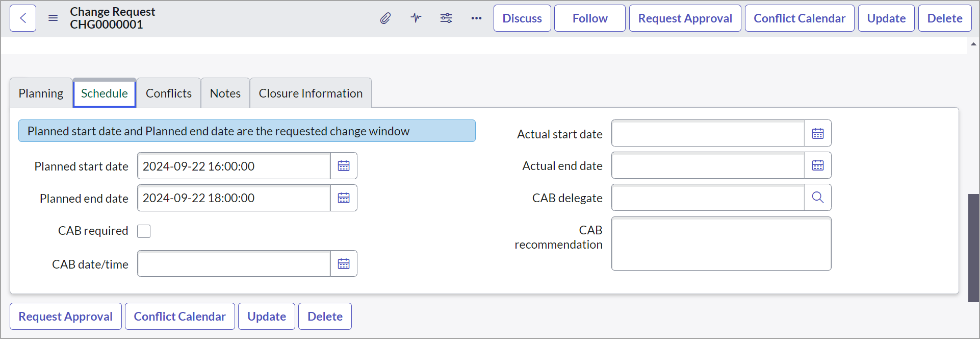Click the Change Request CHG0000001 title

click(x=113, y=18)
